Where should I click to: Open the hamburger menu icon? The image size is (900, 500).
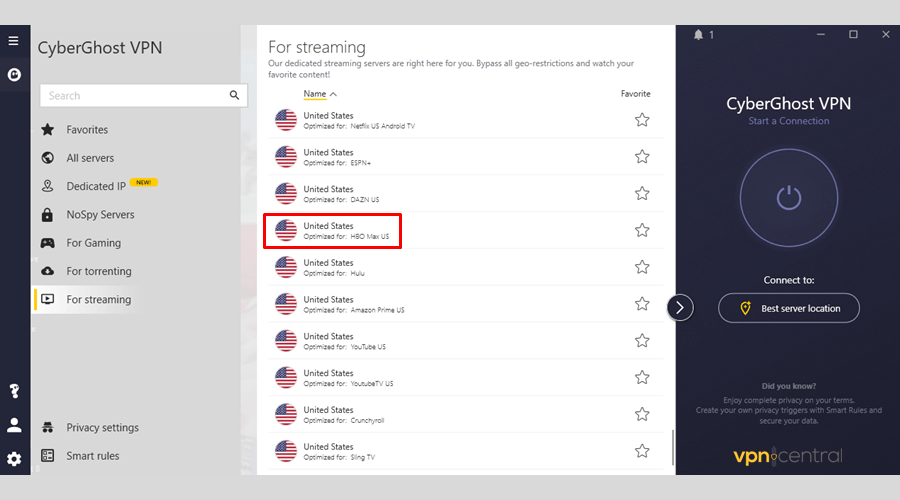[x=14, y=41]
